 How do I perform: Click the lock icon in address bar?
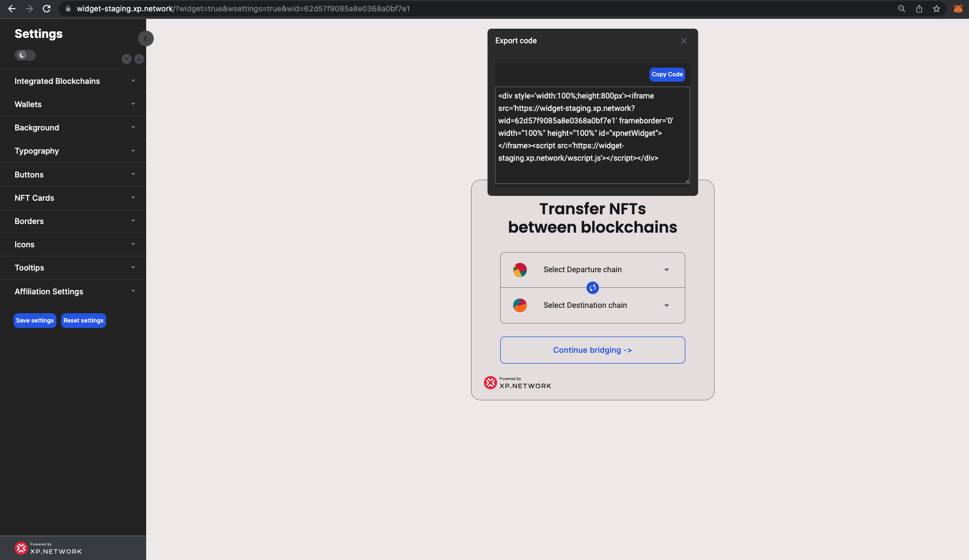pyautogui.click(x=68, y=9)
